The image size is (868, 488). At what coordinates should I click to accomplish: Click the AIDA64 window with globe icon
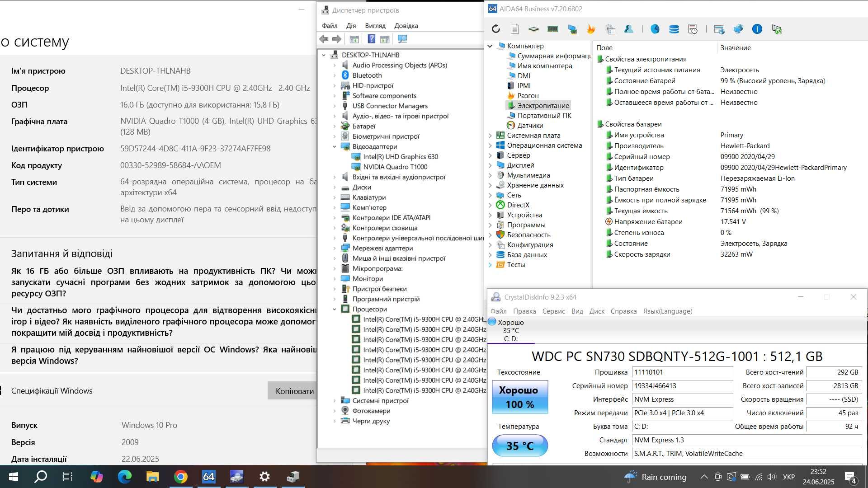pyautogui.click(x=719, y=29)
